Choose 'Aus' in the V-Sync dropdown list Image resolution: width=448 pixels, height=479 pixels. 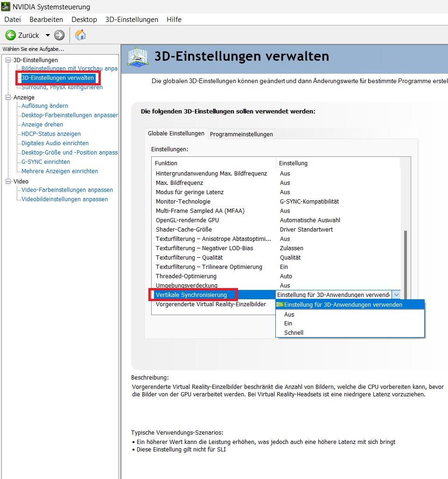pos(350,314)
